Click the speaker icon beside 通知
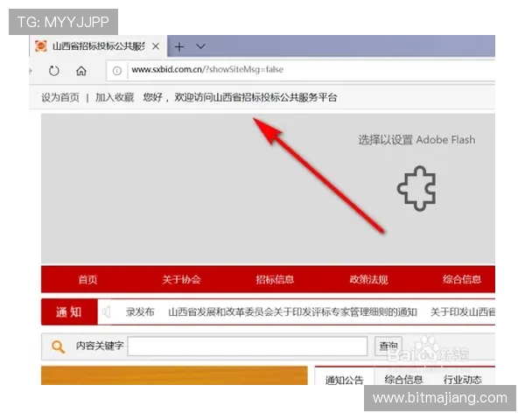 click(106, 311)
